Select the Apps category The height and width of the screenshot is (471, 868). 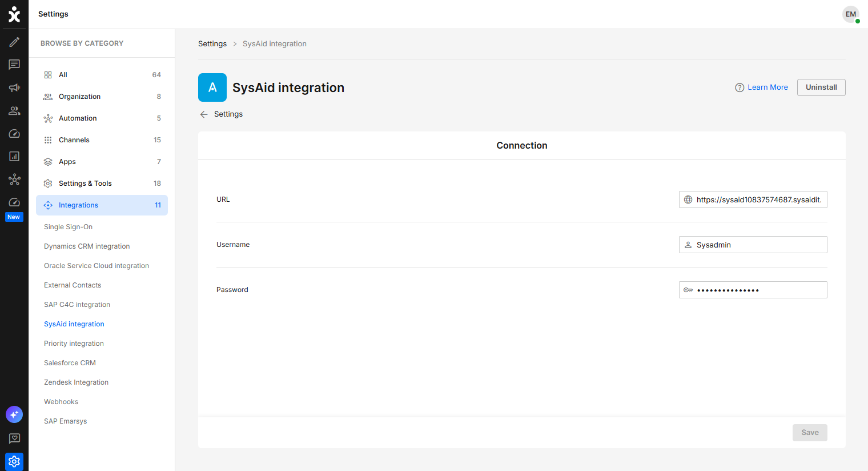[102, 162]
